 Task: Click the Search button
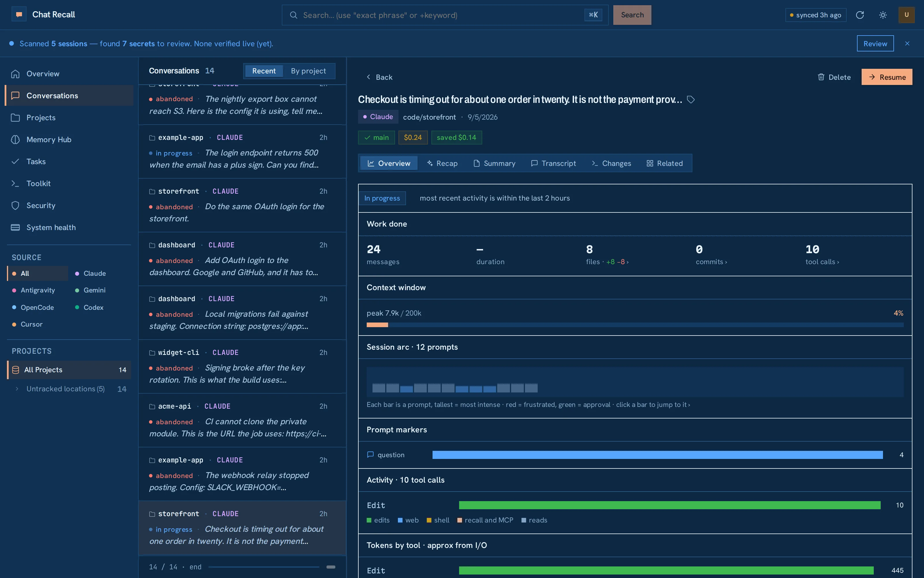point(632,15)
